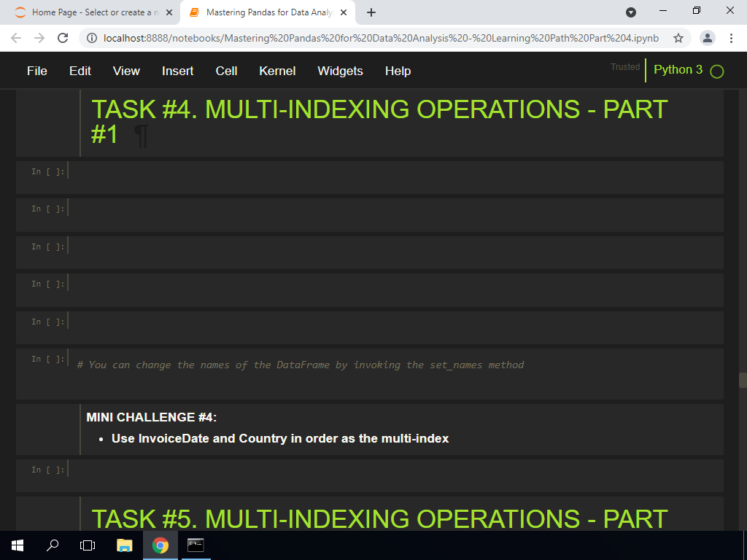
Task: Open the Edit menu
Action: point(80,71)
